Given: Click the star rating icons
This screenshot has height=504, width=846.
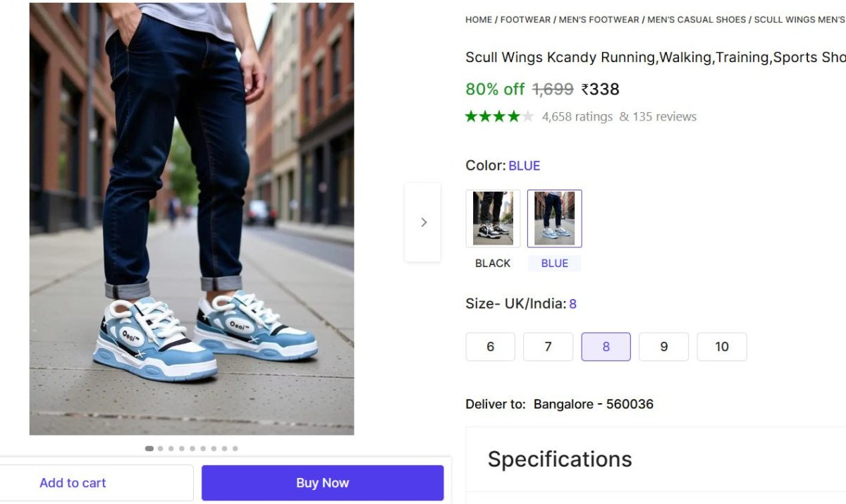Looking at the screenshot, I should [x=499, y=116].
